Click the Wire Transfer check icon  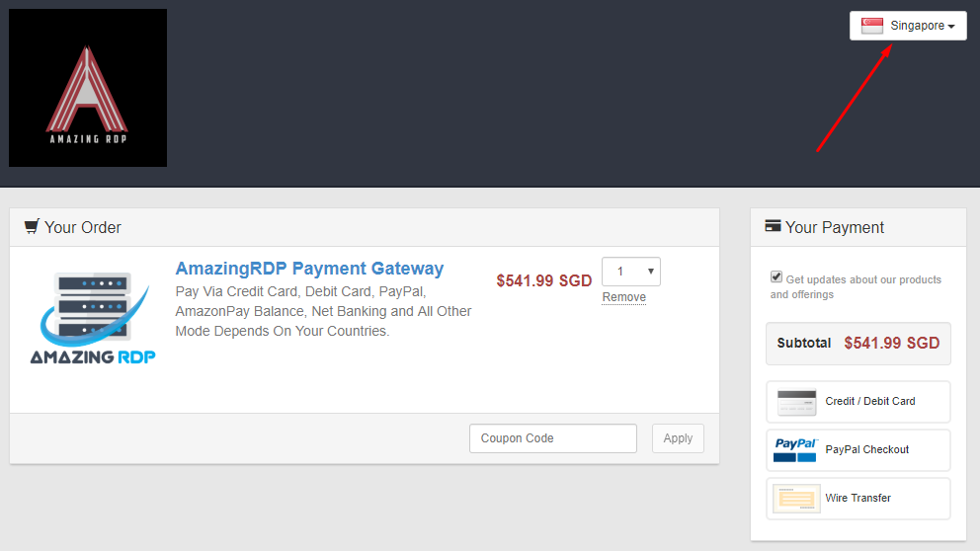(x=796, y=499)
